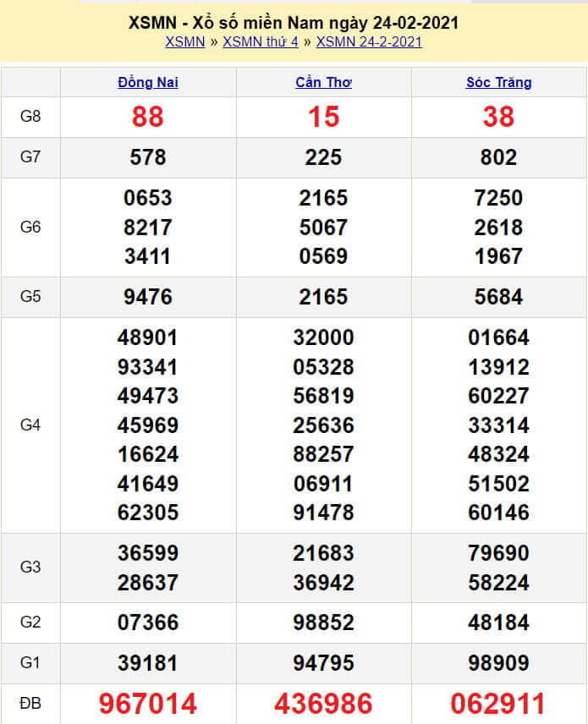Click G2 number 48184

499,623
